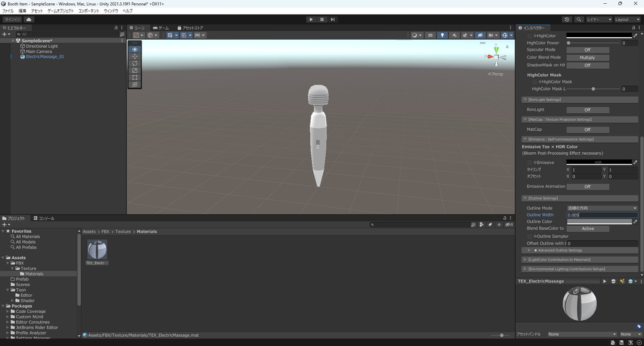Select the Transform tool in scene toolbar

pyautogui.click(x=135, y=84)
